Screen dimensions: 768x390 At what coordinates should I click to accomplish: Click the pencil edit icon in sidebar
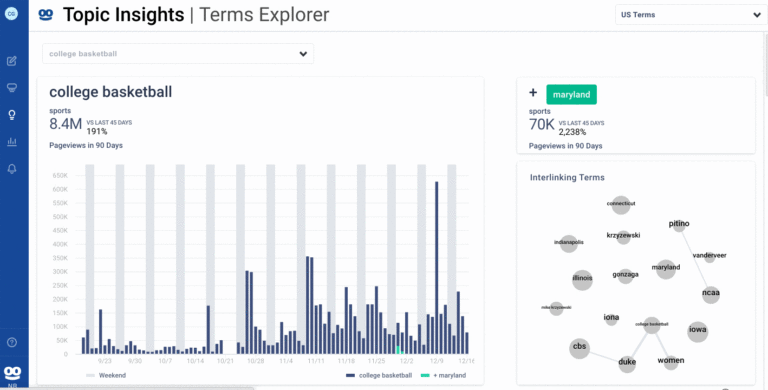(x=12, y=61)
